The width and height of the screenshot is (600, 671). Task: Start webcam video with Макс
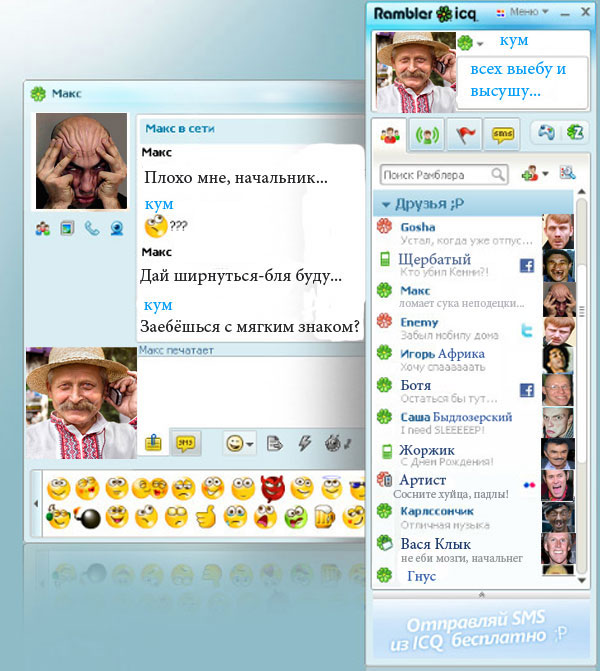[x=117, y=228]
